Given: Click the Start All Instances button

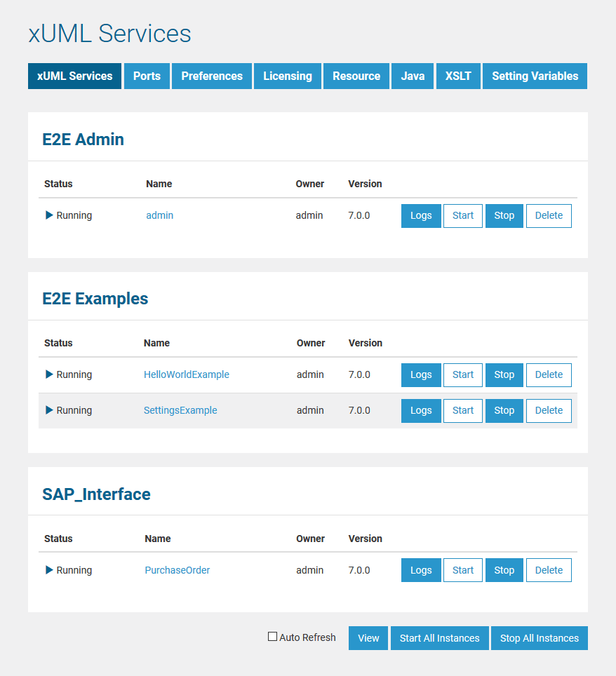Looking at the screenshot, I should tap(439, 638).
